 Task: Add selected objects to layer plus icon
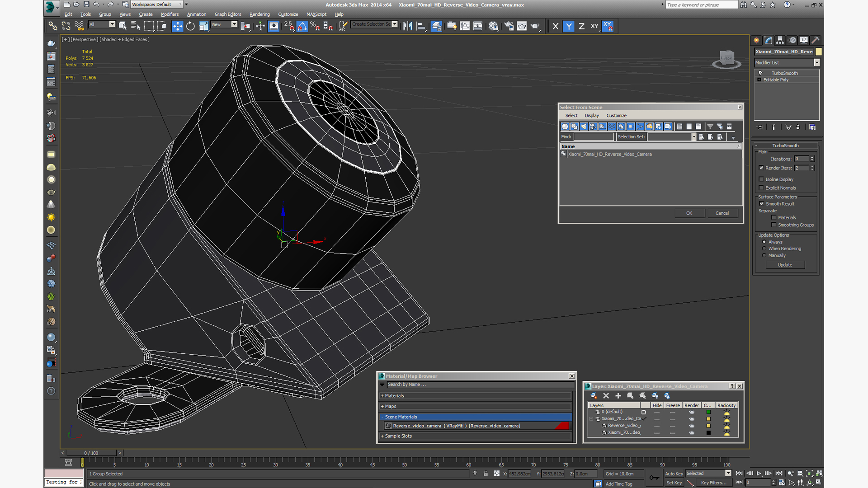(x=618, y=396)
